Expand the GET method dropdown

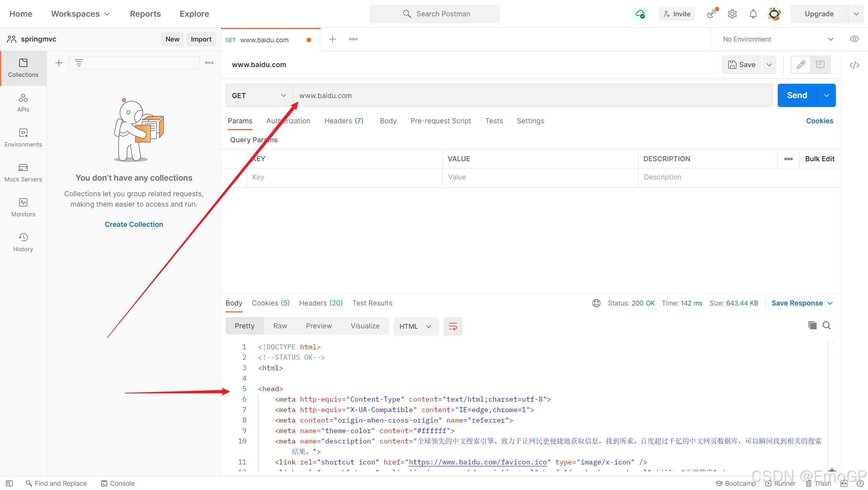pos(259,95)
